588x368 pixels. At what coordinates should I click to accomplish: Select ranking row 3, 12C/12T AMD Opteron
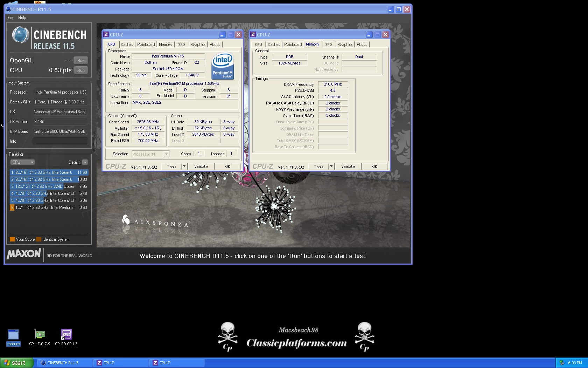pos(49,186)
